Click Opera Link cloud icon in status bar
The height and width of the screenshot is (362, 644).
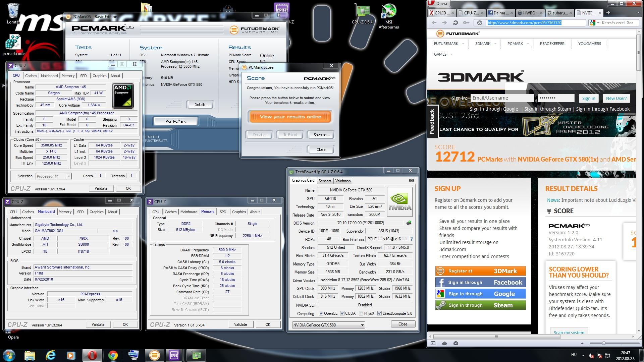pos(444,343)
